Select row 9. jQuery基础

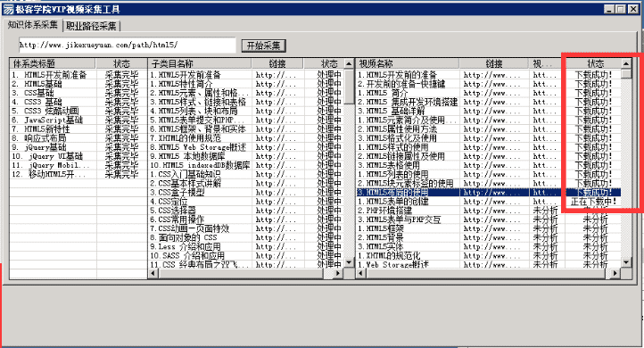(x=78, y=147)
